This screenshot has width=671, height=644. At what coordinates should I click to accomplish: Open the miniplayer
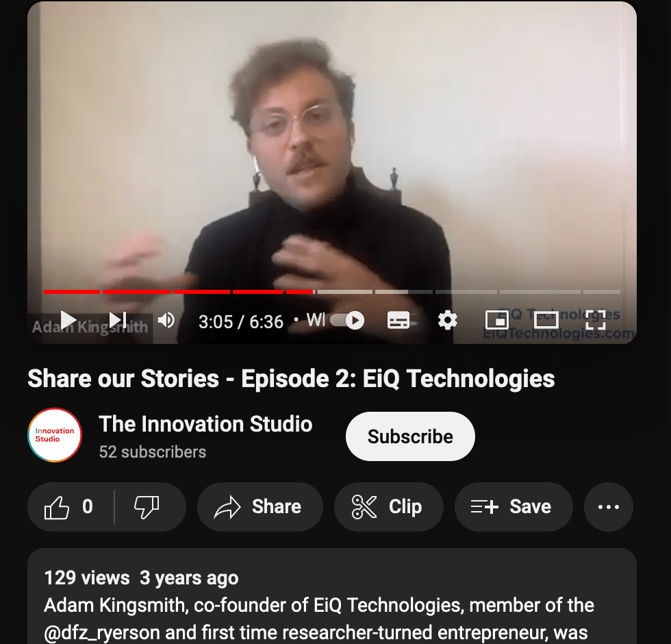pos(497,321)
